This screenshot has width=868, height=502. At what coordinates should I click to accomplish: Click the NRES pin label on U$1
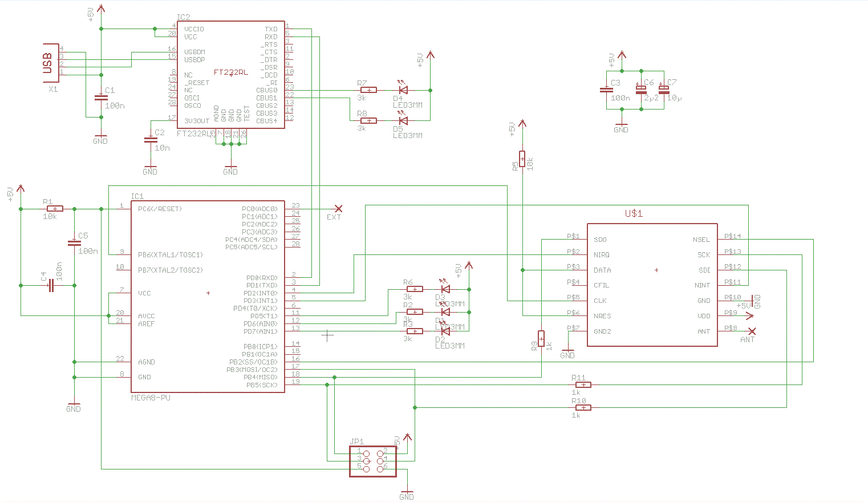coord(602,316)
